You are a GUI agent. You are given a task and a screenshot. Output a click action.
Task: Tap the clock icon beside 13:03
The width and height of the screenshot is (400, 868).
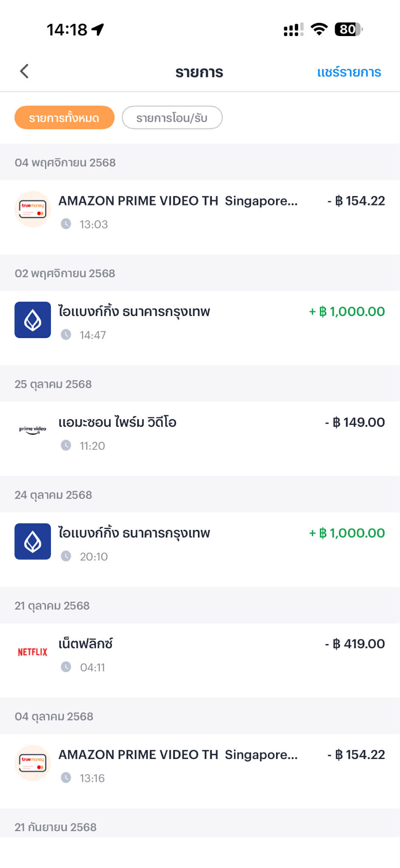[66, 224]
